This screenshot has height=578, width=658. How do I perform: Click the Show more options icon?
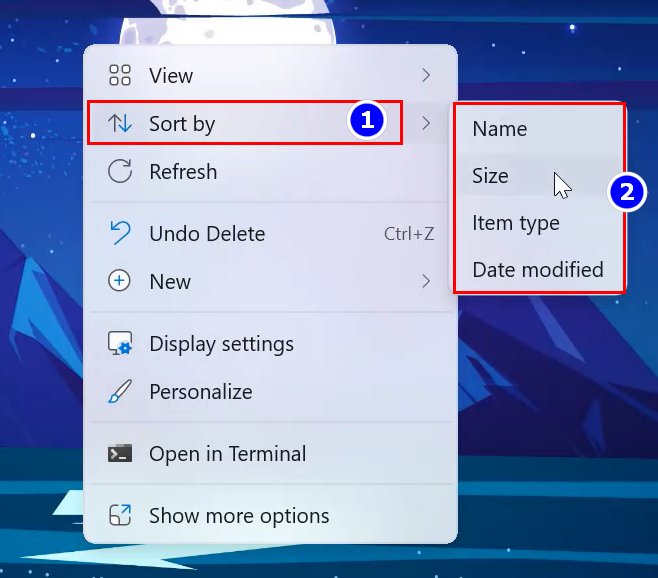point(120,516)
